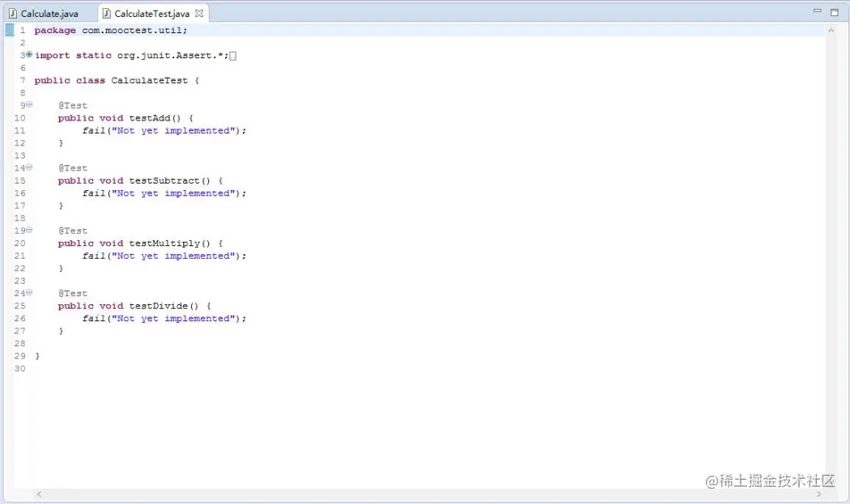Click the fail call on line 16

(x=164, y=193)
